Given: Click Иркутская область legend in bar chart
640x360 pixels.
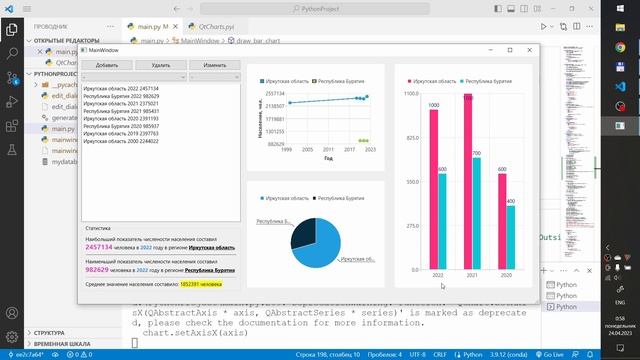Looking at the screenshot, I should pos(432,81).
